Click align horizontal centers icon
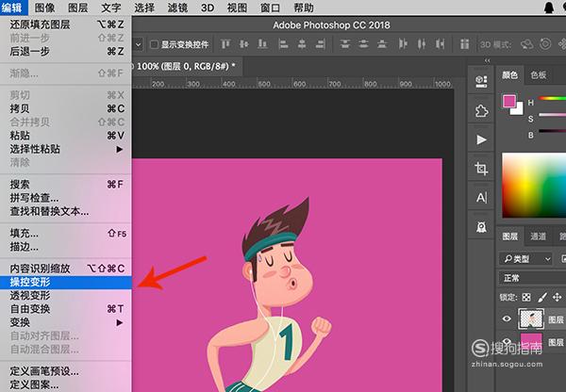The width and height of the screenshot is (566, 392). coord(302,44)
